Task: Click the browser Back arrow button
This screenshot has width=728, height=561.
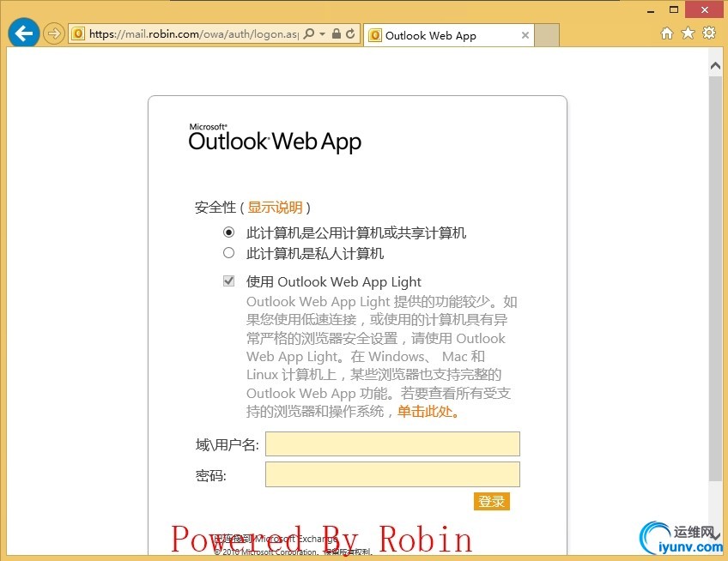Action: (23, 33)
